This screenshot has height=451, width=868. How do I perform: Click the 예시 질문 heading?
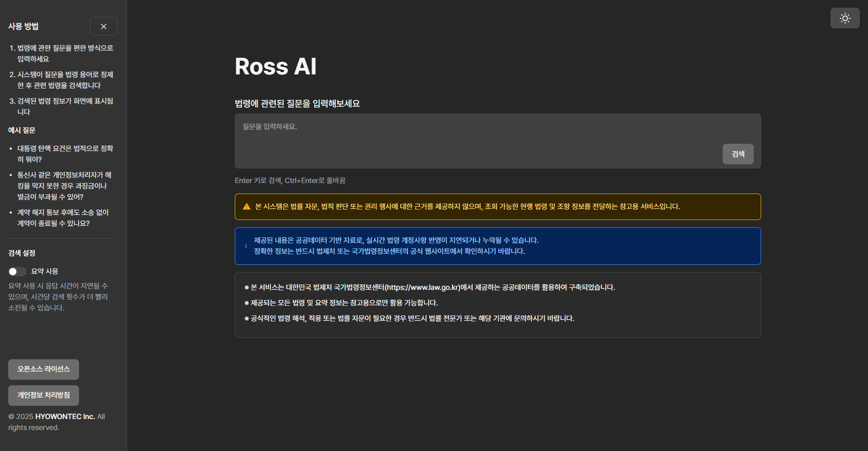point(22,131)
